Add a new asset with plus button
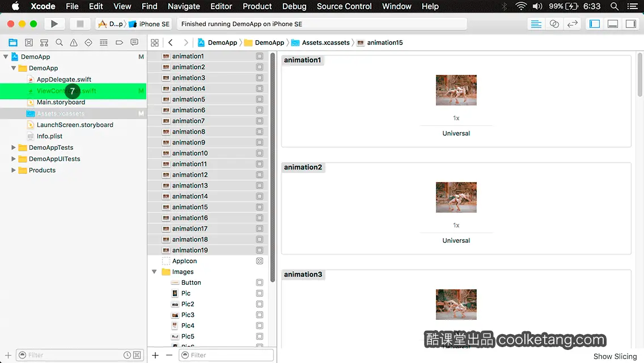This screenshot has height=363, width=644. [x=155, y=355]
